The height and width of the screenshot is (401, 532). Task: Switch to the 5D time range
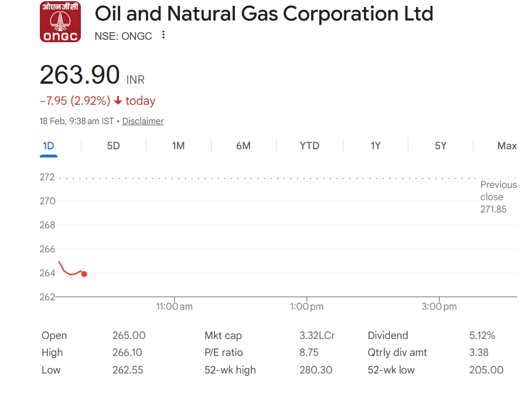click(x=113, y=146)
